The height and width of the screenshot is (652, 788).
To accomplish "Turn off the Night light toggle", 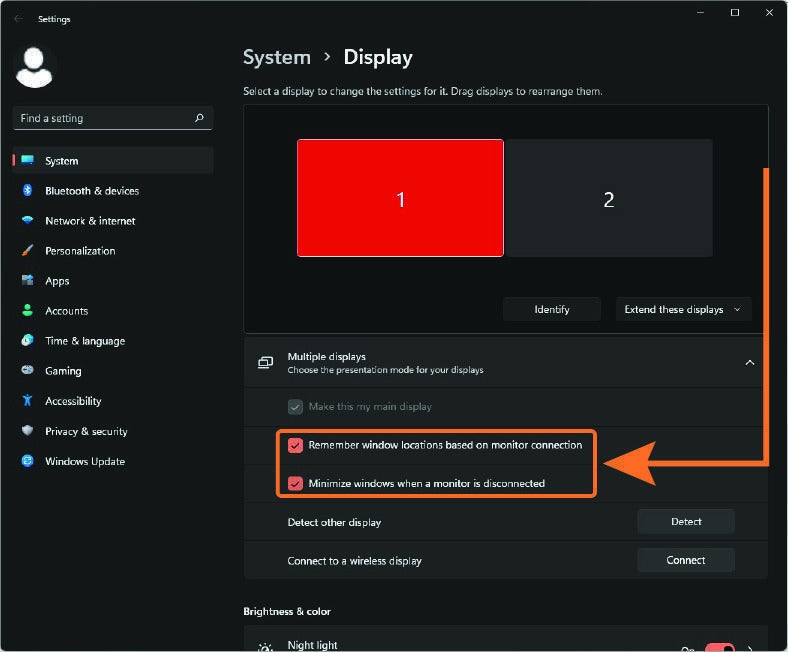I will [719, 647].
